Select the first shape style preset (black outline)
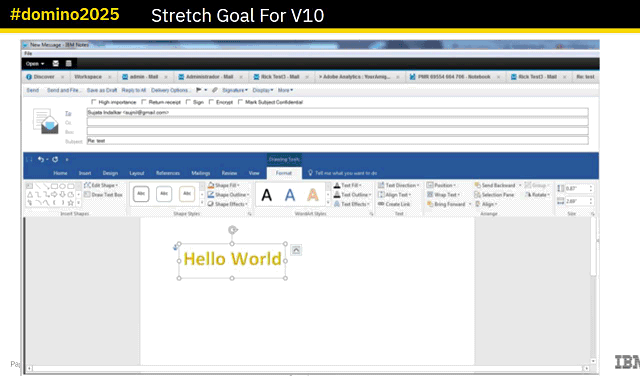The image size is (640, 376). (x=141, y=194)
